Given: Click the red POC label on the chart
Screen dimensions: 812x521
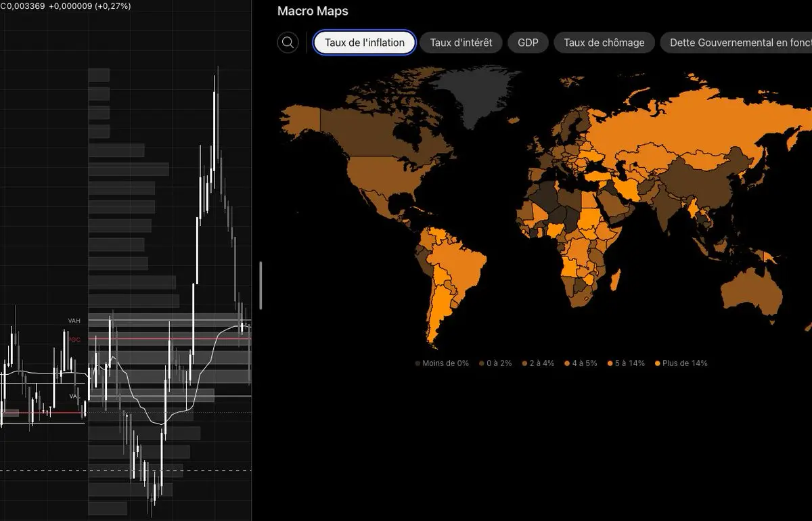Looking at the screenshot, I should [x=74, y=340].
